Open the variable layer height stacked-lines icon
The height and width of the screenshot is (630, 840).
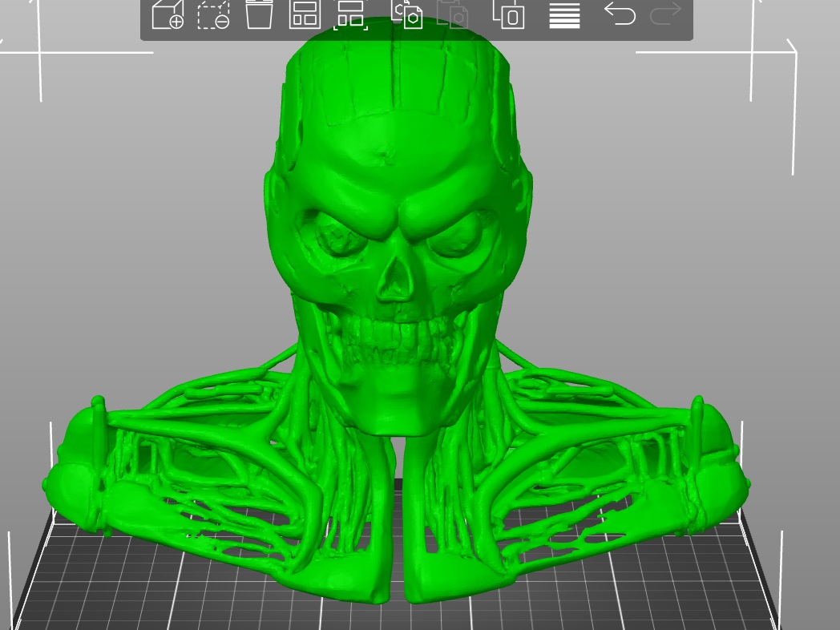tap(564, 15)
